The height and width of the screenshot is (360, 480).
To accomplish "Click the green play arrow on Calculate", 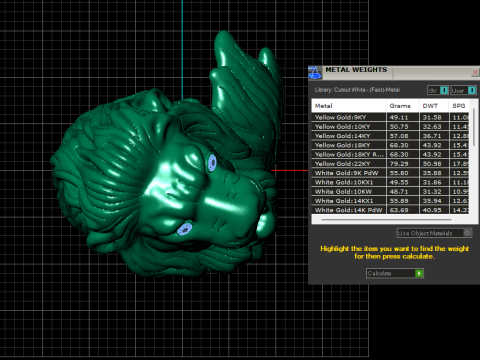I will pos(419,273).
